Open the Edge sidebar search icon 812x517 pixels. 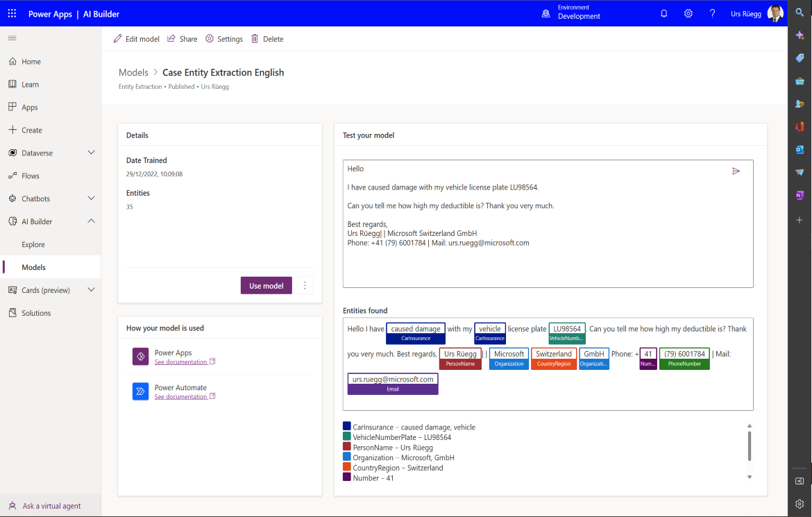click(800, 12)
